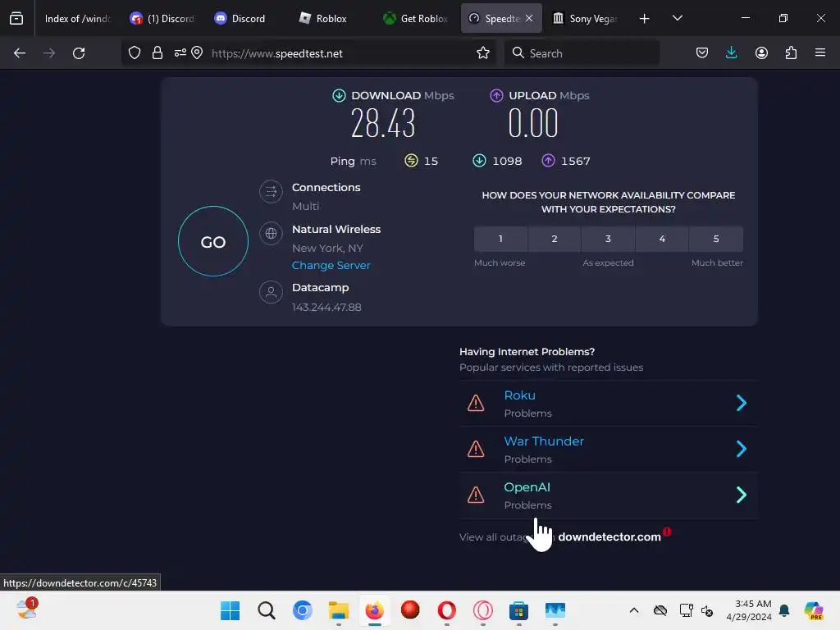Open the Roku problems link
This screenshot has width=840, height=630.
click(x=519, y=395)
